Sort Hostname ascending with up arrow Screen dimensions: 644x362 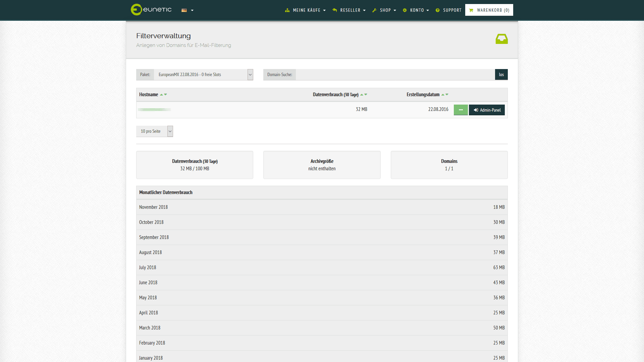click(161, 95)
